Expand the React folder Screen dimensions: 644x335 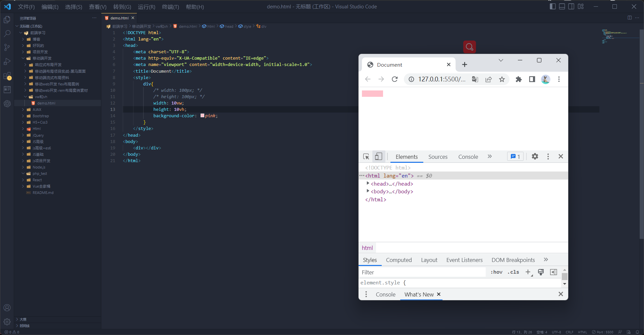click(x=37, y=180)
